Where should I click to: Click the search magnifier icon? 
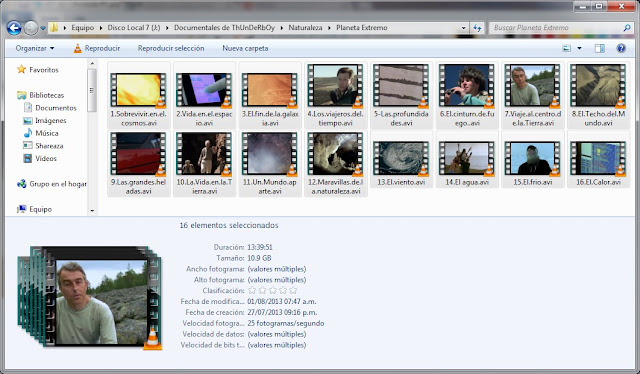[x=627, y=28]
